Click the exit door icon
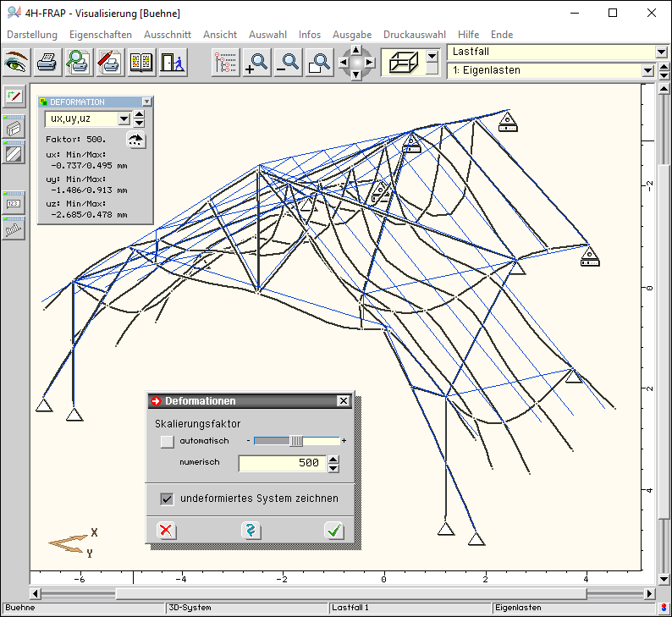Image resolution: width=672 pixels, height=617 pixels. 171,63
